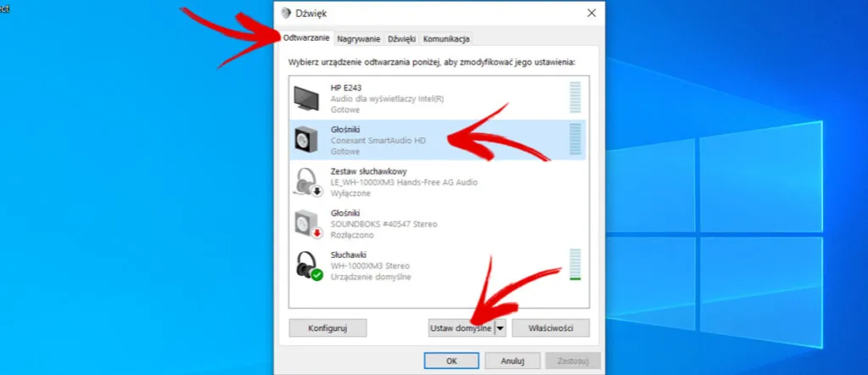868x375 pixels.
Task: Close the Dźwięk dialog window
Action: pyautogui.click(x=591, y=14)
